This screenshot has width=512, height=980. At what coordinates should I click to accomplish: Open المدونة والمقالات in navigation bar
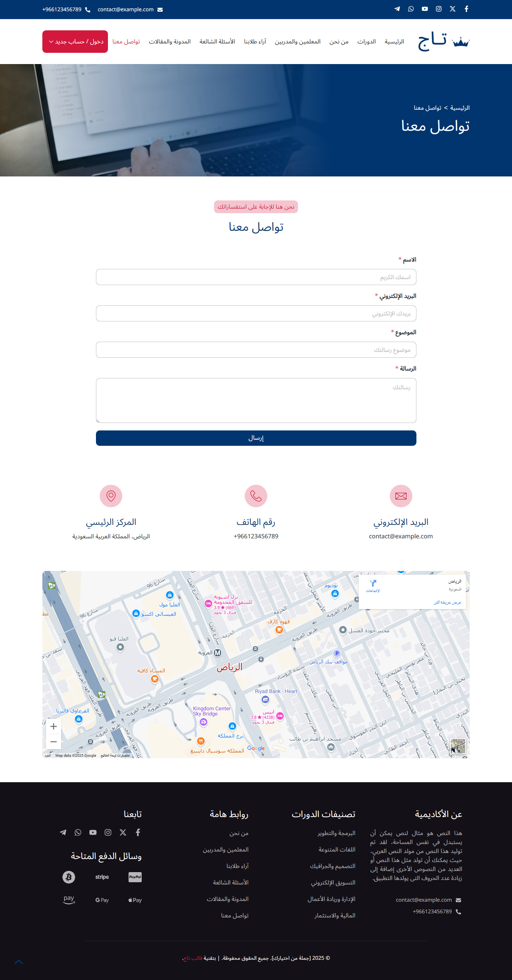169,42
